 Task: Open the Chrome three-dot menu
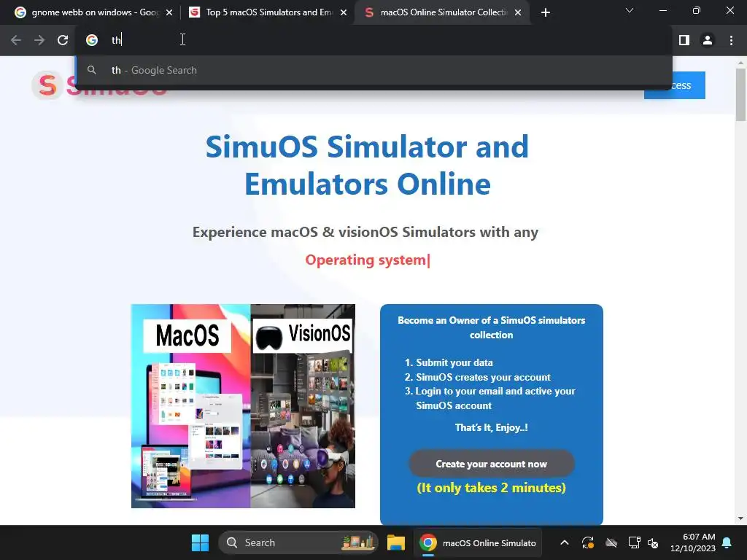pyautogui.click(x=731, y=40)
